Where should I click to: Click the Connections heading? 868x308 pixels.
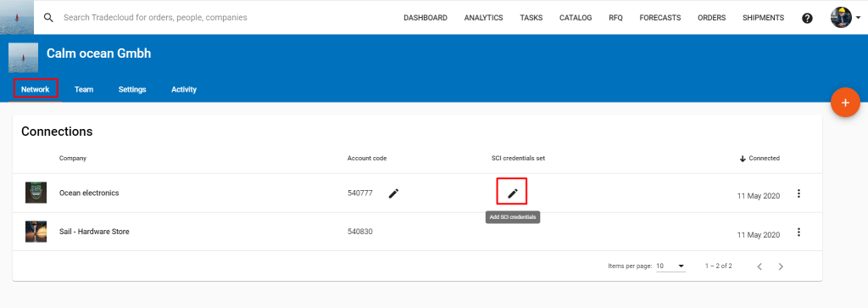pyautogui.click(x=57, y=132)
